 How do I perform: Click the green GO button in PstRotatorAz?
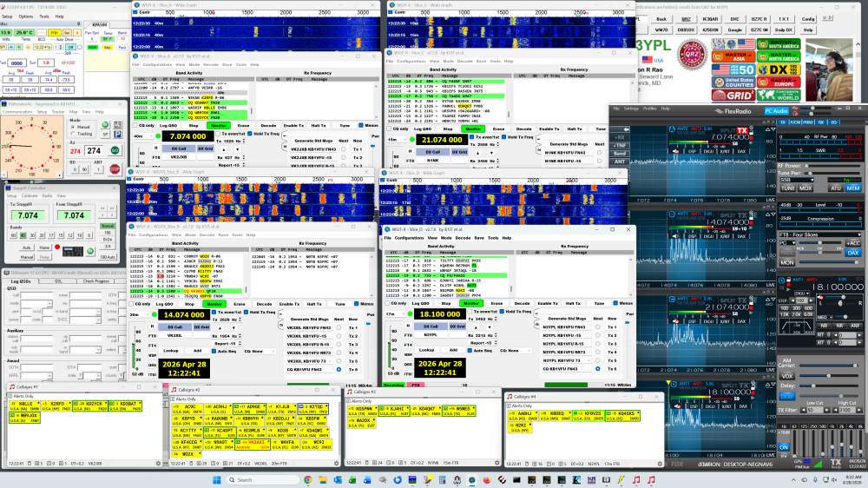[115, 150]
